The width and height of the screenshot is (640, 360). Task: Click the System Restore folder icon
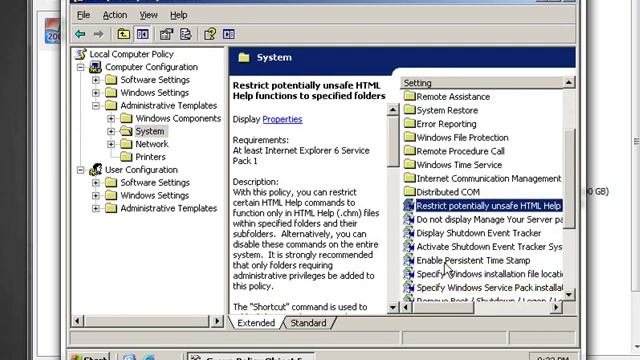click(409, 110)
